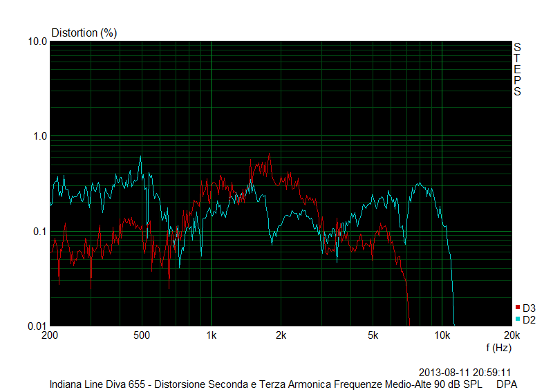Click the 200 frequency tick label
The image size is (553, 392).
click(50, 335)
